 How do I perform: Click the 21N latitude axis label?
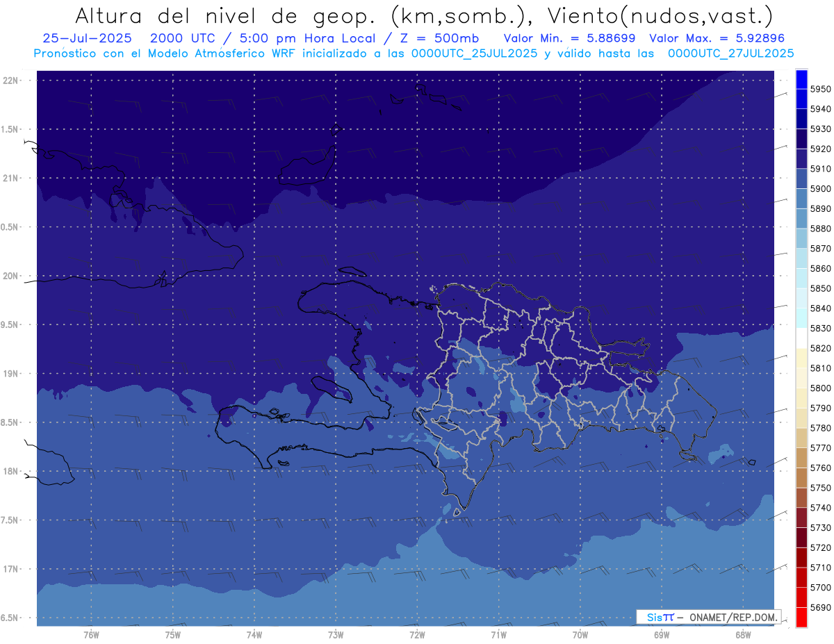(x=10, y=178)
